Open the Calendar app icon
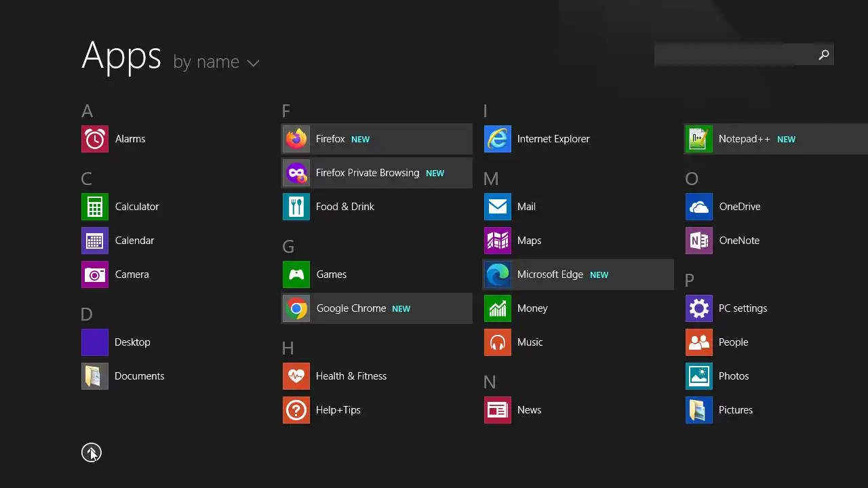Image resolution: width=868 pixels, height=488 pixels. click(95, 241)
